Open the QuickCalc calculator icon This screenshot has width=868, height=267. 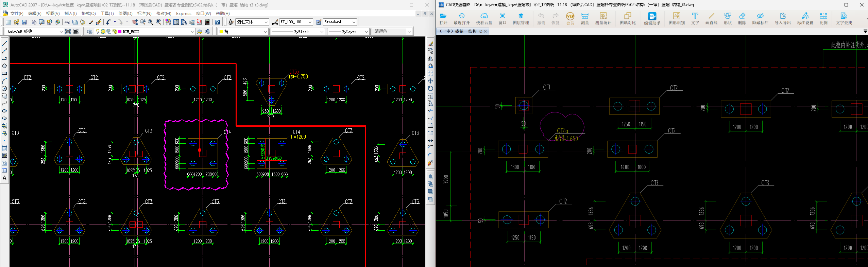click(207, 22)
